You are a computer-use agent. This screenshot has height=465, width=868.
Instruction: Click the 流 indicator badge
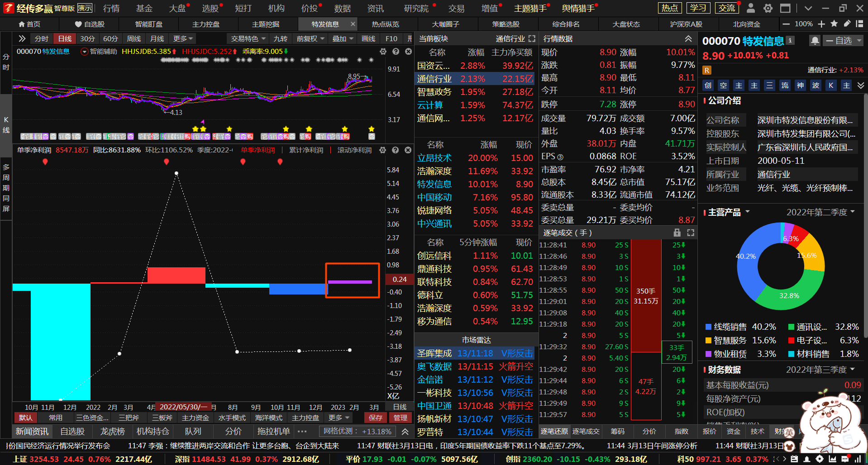click(x=785, y=85)
